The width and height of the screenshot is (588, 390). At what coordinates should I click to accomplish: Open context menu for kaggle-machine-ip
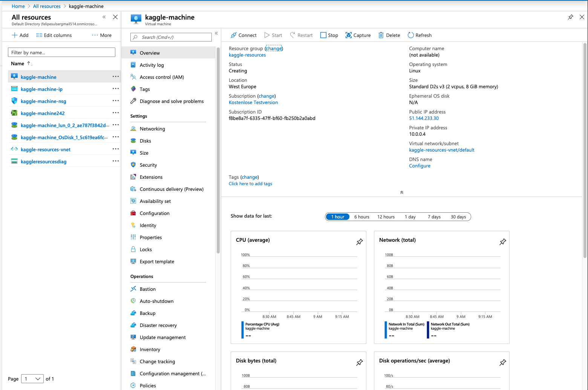coord(116,89)
